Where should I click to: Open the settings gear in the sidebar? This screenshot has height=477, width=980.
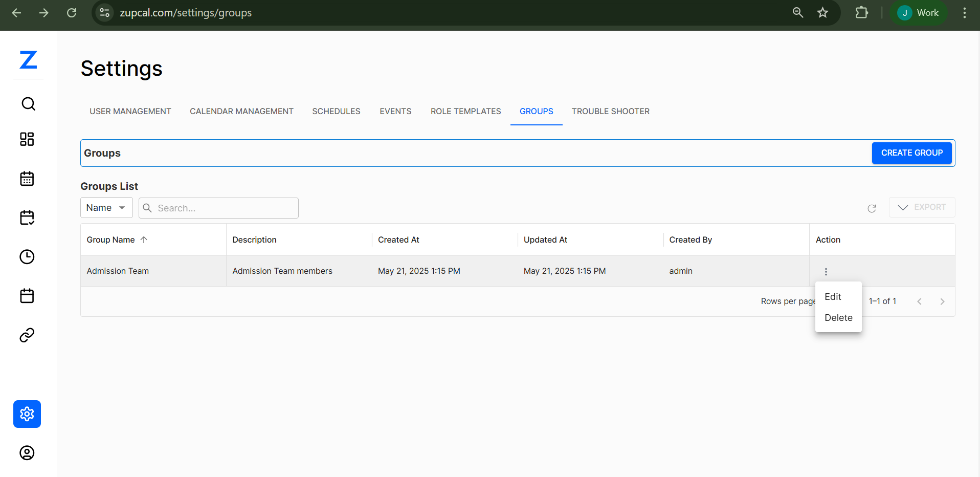27,414
